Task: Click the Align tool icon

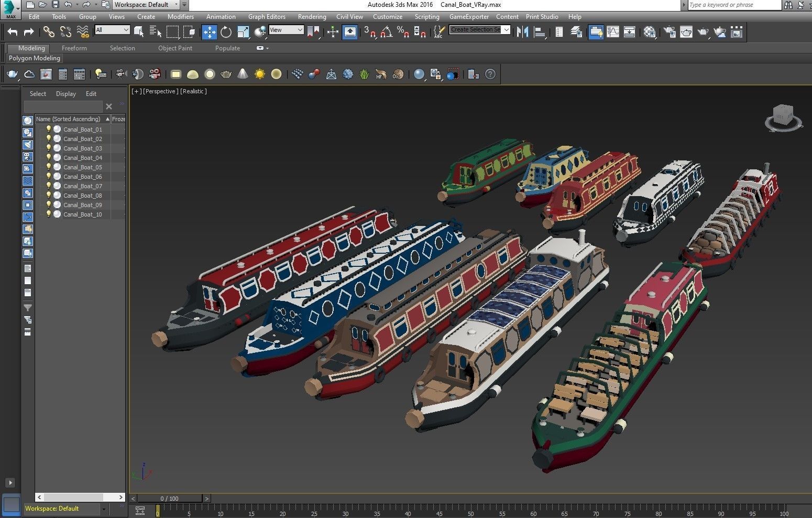Action: tap(539, 32)
